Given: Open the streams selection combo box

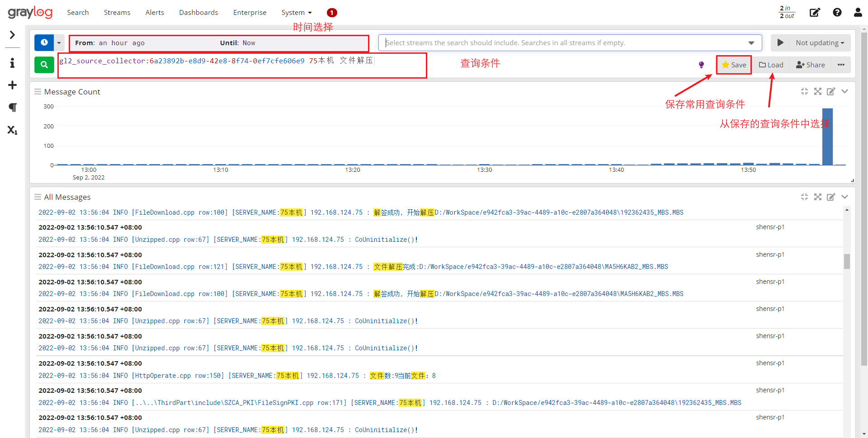Looking at the screenshot, I should (570, 43).
